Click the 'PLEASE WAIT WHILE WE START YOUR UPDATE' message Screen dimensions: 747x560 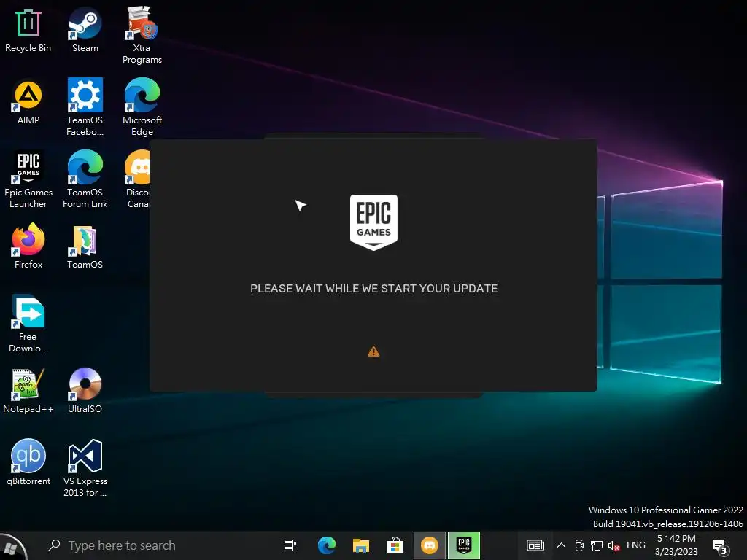point(374,289)
